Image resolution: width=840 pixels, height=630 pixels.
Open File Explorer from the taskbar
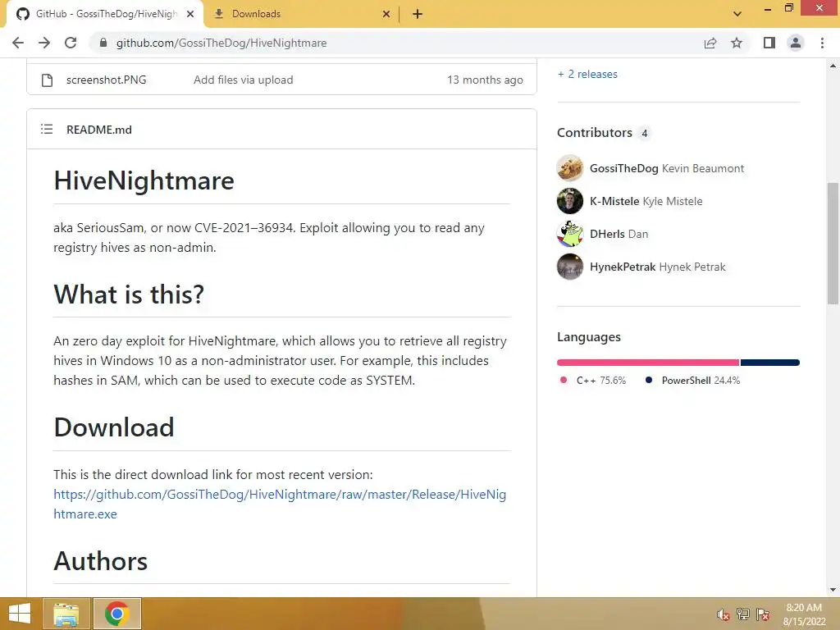pyautogui.click(x=66, y=614)
